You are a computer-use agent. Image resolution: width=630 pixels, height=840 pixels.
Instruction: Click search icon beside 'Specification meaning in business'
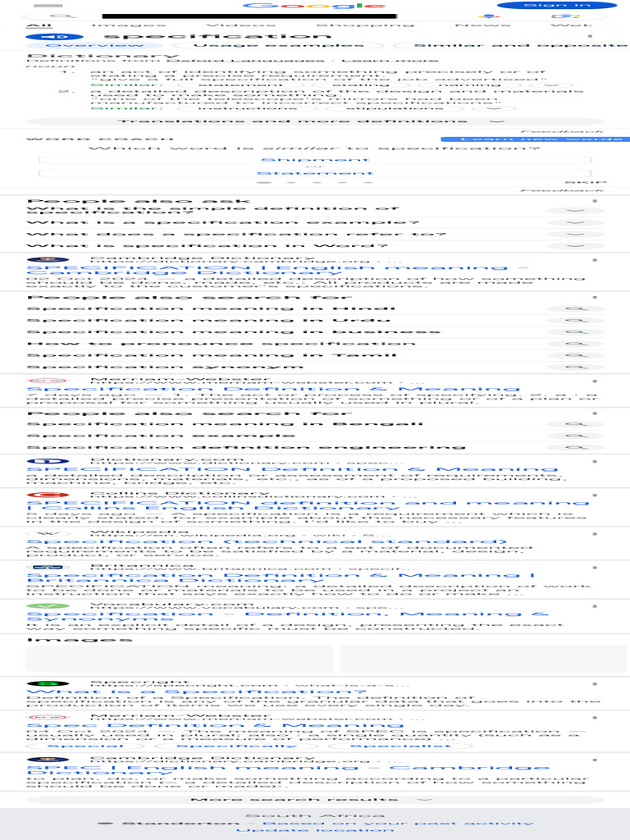575,332
